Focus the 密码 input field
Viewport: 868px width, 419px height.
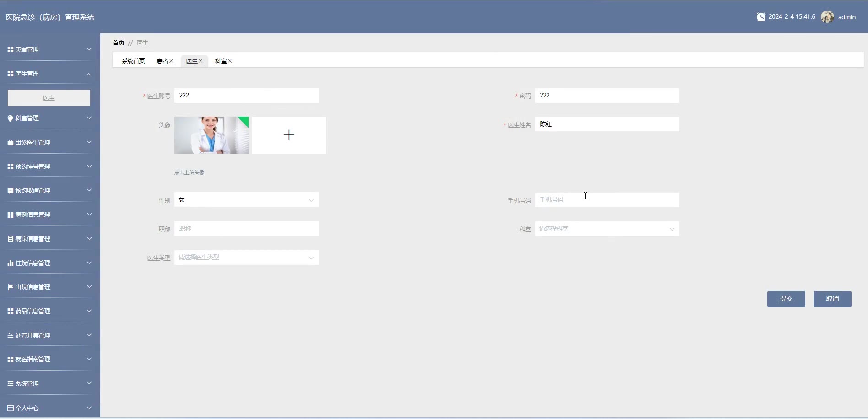(x=607, y=96)
